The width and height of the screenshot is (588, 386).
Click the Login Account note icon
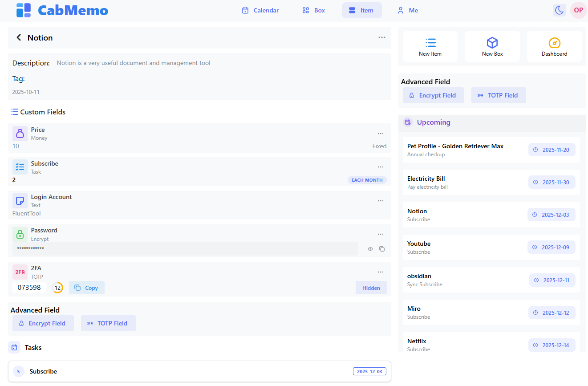(20, 201)
